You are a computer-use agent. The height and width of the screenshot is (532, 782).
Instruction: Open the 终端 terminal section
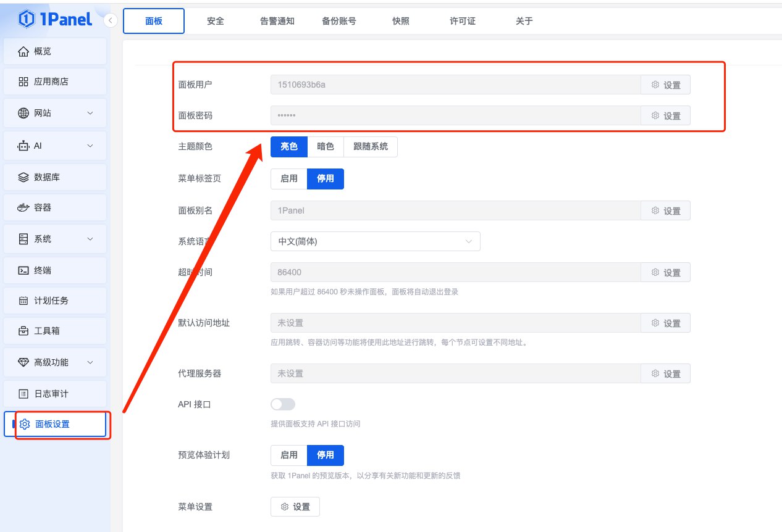tap(54, 270)
